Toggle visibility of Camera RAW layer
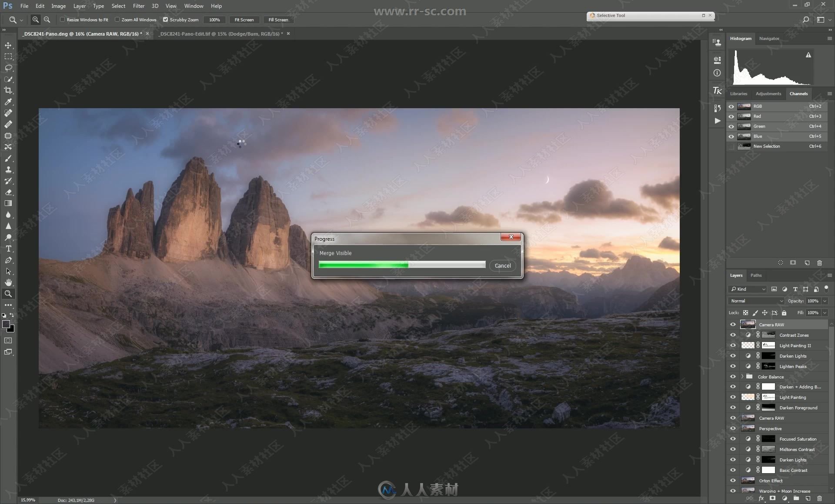 [x=733, y=325]
